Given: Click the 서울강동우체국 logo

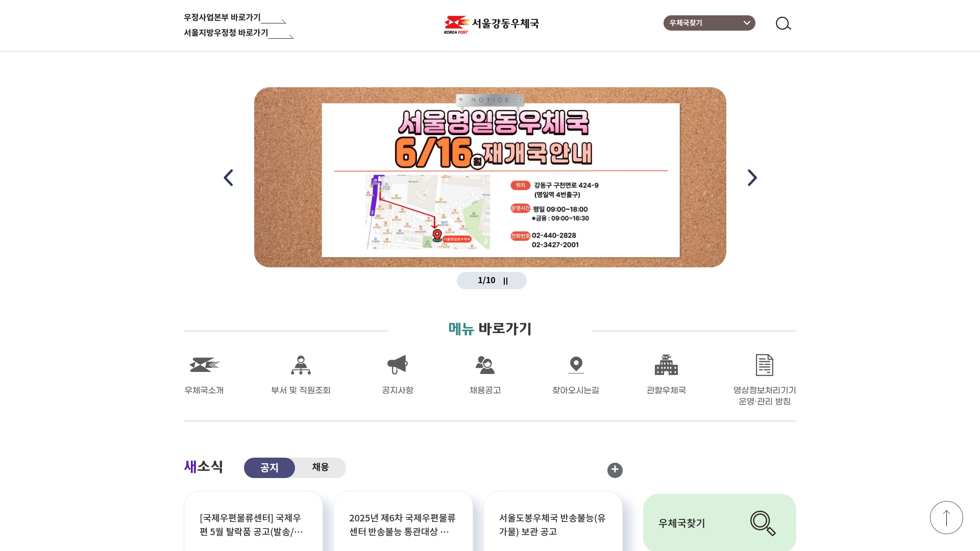Looking at the screenshot, I should point(491,24).
